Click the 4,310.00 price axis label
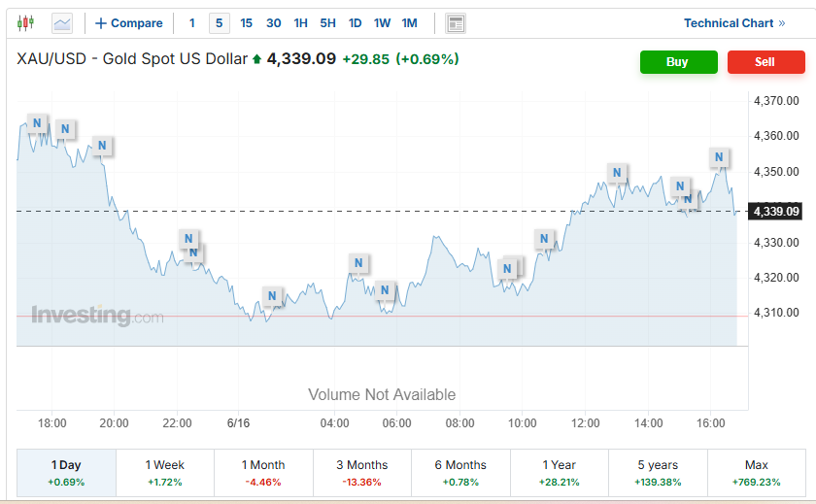The image size is (816, 504). (776, 313)
